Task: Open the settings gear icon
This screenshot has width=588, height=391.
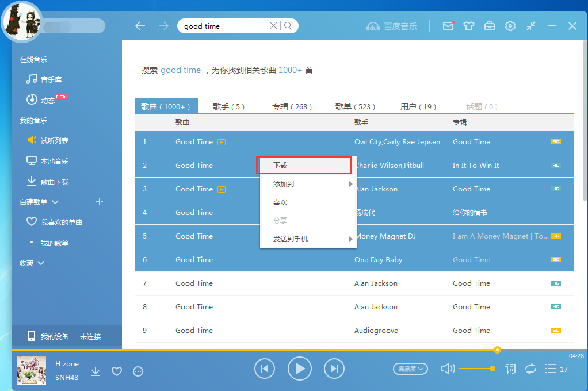Action: point(510,26)
